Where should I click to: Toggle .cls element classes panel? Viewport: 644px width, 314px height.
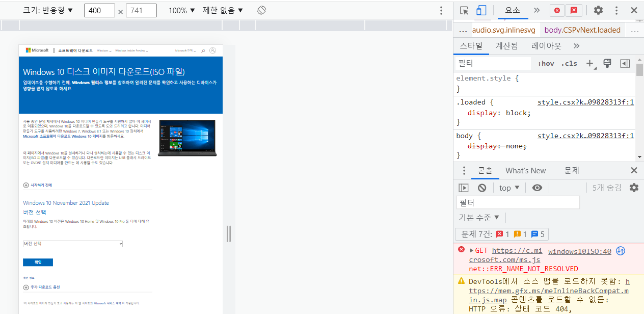click(569, 63)
